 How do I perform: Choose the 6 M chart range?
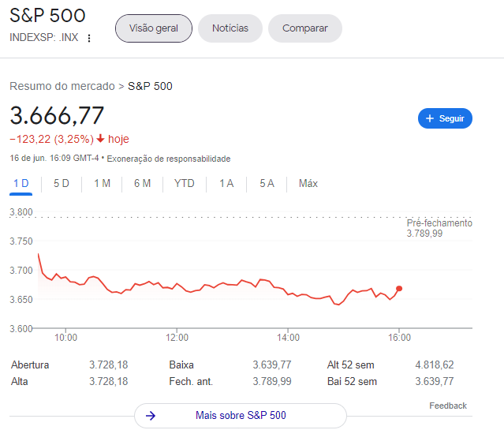pos(142,184)
